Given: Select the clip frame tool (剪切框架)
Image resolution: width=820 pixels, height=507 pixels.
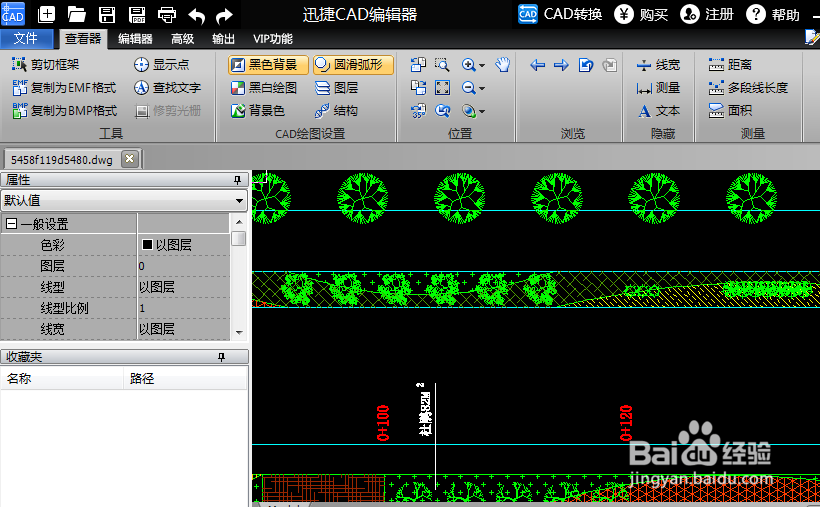Looking at the screenshot, I should click(45, 64).
